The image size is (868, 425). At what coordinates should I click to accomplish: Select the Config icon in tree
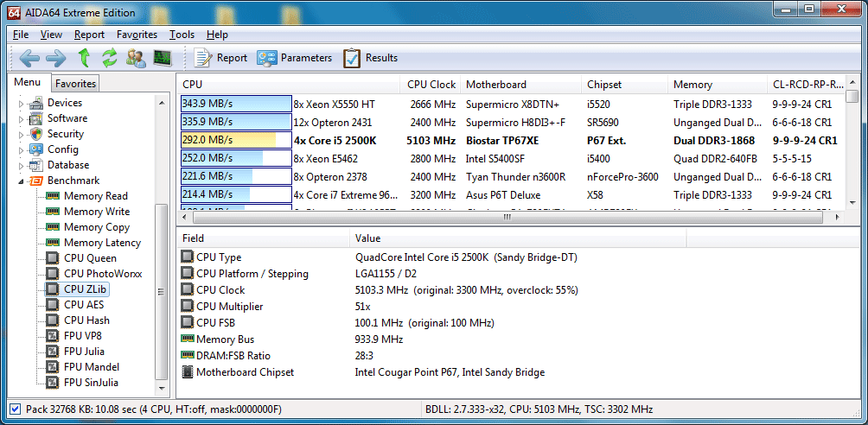point(36,149)
